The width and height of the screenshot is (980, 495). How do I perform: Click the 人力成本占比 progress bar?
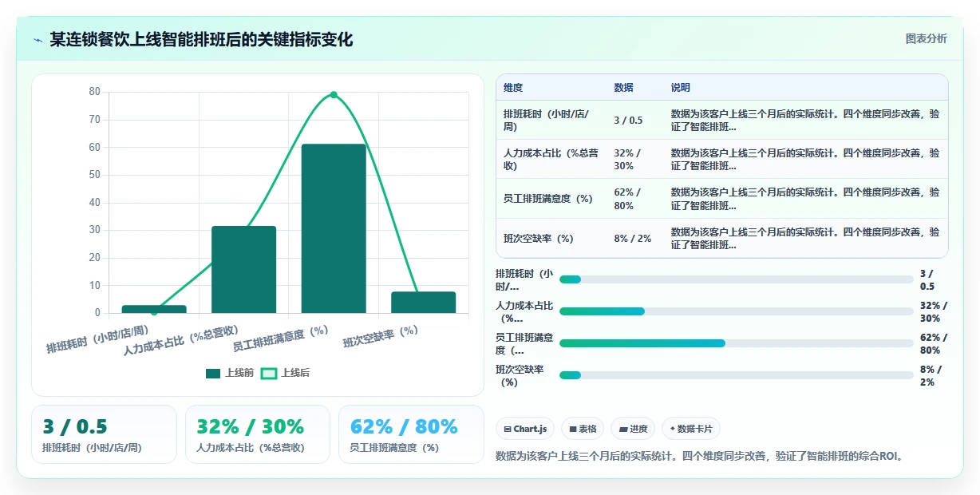736,311
